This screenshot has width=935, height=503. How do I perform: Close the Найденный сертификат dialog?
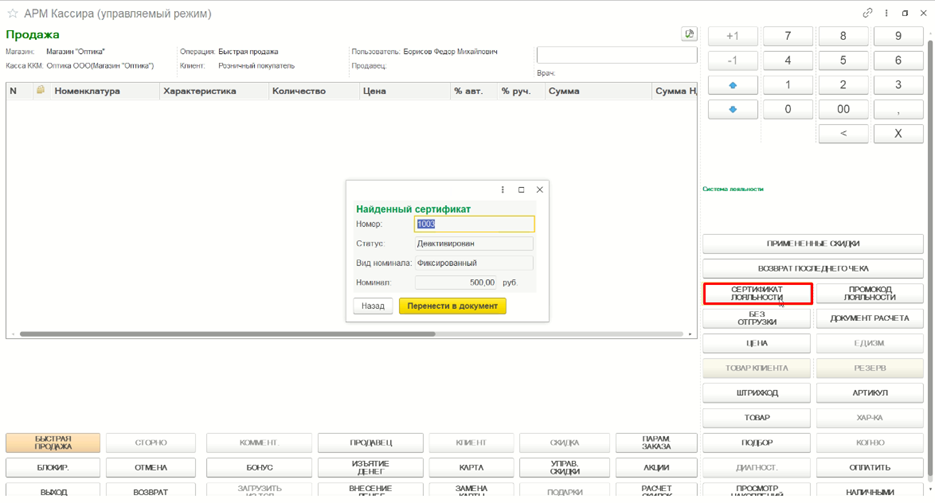(540, 190)
